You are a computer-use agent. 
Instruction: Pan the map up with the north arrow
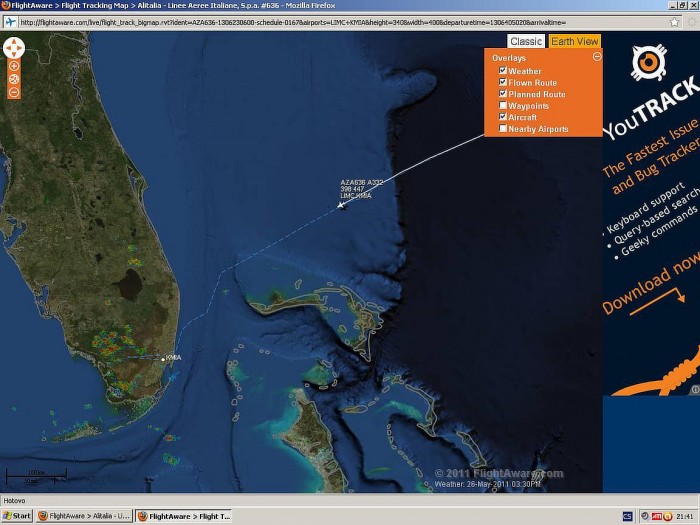coord(14,42)
